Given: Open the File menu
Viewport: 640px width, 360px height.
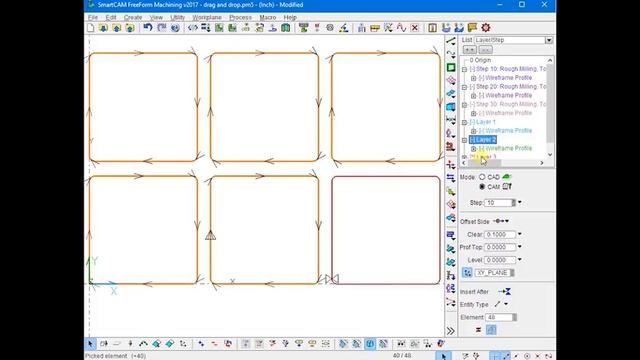Looking at the screenshot, I should (93, 18).
